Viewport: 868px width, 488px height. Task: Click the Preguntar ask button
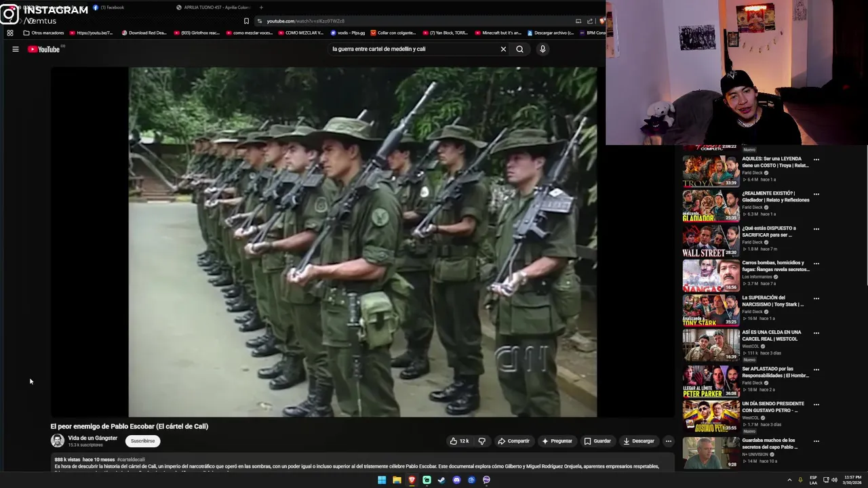click(x=557, y=441)
